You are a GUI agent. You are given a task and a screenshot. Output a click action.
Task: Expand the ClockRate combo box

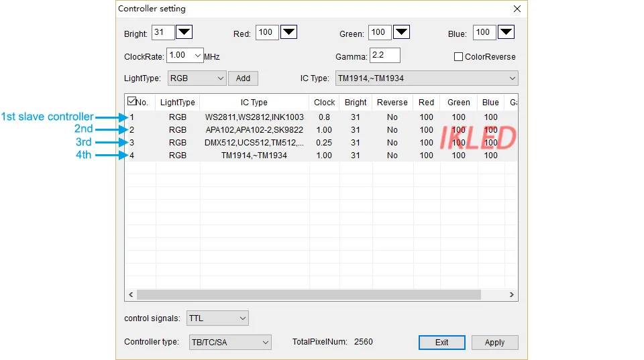197,56
